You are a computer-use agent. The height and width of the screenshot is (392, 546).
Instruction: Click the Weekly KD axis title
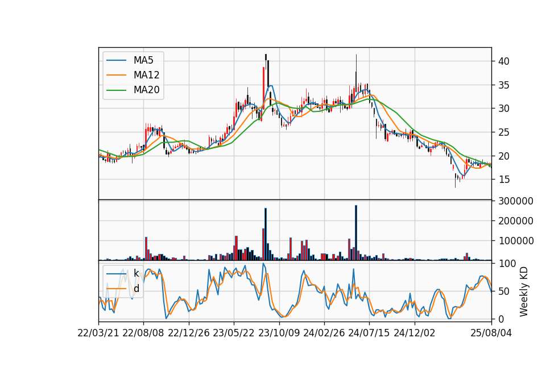[523, 291]
